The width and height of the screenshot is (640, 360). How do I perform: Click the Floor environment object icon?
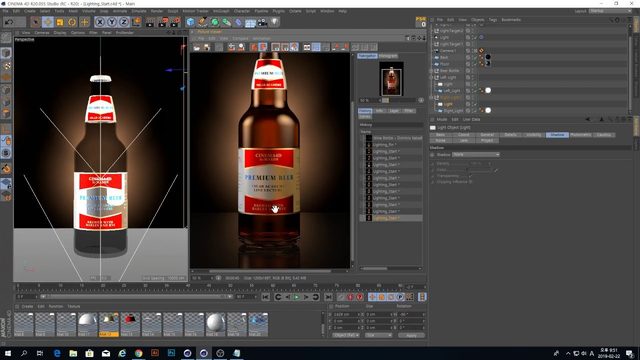250,22
